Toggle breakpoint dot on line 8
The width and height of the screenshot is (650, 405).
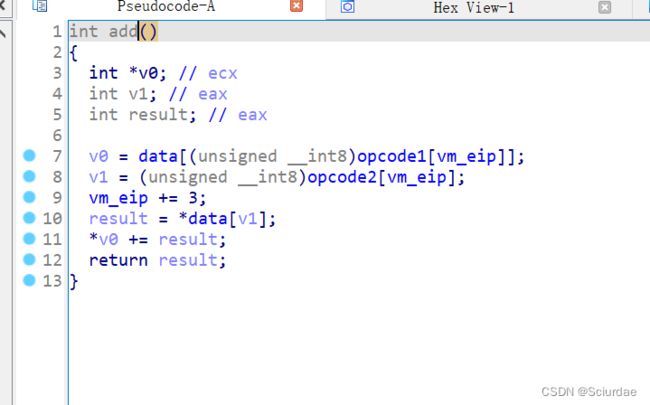[29, 176]
